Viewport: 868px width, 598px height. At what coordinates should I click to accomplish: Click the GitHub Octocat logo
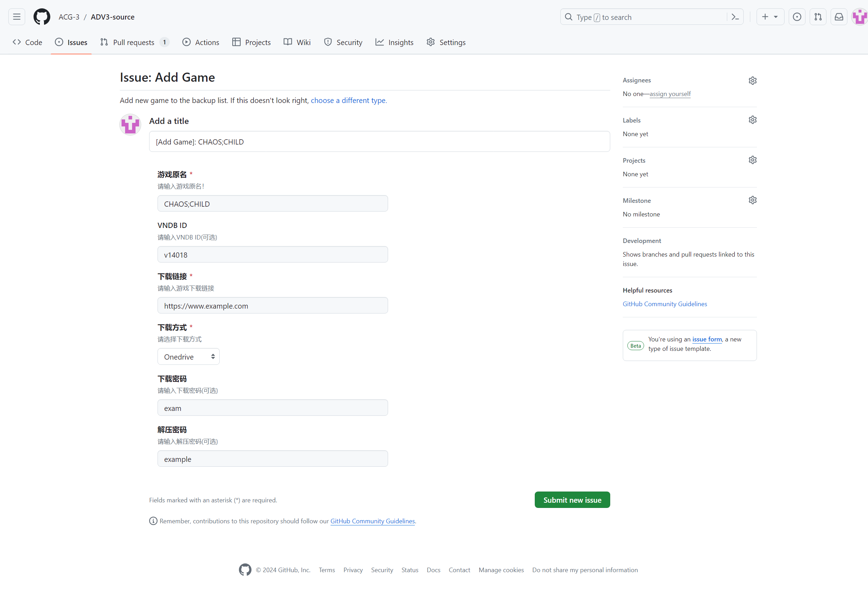tap(42, 17)
